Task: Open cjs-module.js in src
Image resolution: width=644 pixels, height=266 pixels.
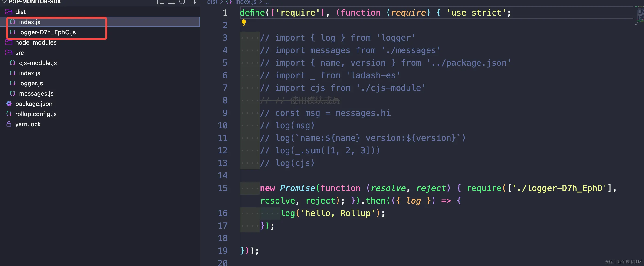Action: [x=38, y=63]
